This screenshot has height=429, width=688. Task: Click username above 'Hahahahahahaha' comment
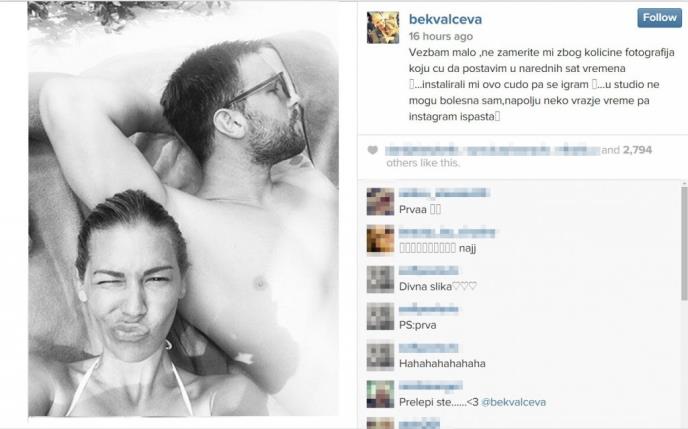pos(428,348)
